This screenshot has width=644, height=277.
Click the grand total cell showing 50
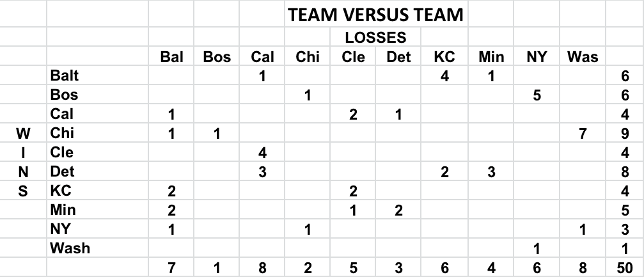point(625,268)
